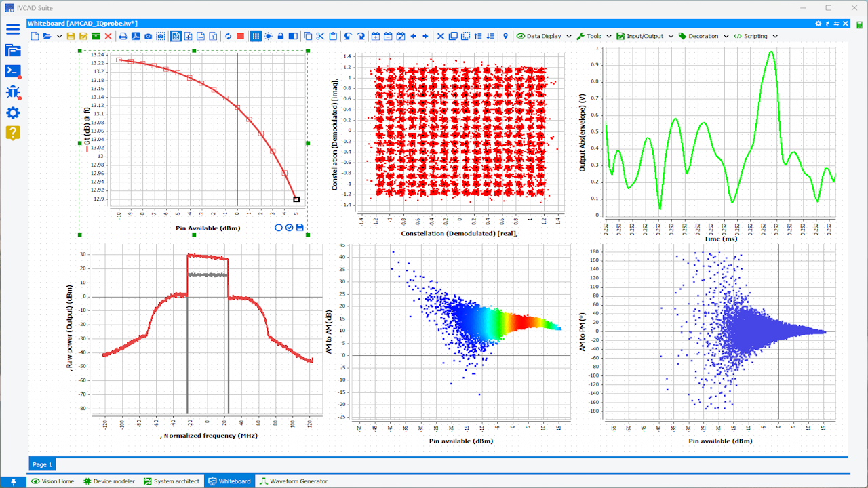Expand the Tools menu
The height and width of the screenshot is (488, 868).
[593, 36]
